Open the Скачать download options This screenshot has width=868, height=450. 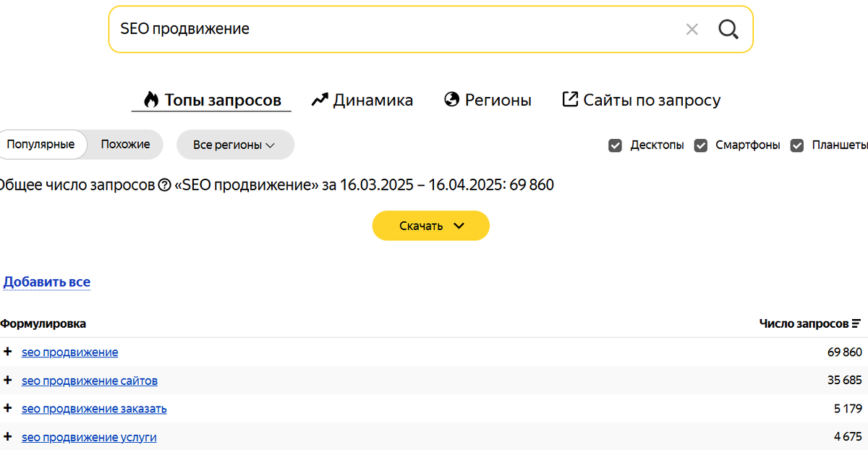430,225
